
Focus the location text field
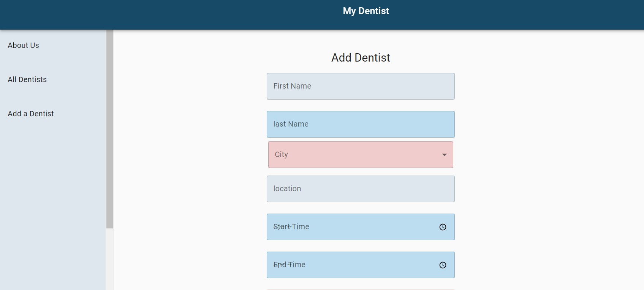pyautogui.click(x=361, y=189)
